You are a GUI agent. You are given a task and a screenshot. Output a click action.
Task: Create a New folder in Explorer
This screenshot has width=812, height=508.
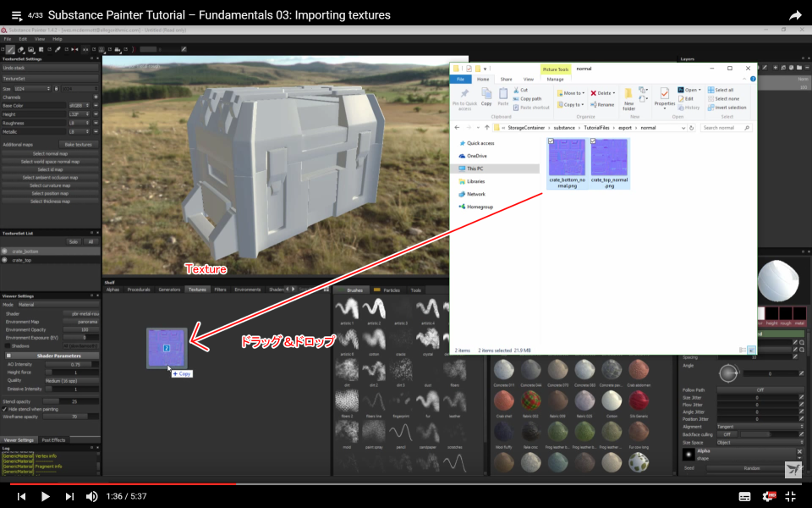(628, 99)
